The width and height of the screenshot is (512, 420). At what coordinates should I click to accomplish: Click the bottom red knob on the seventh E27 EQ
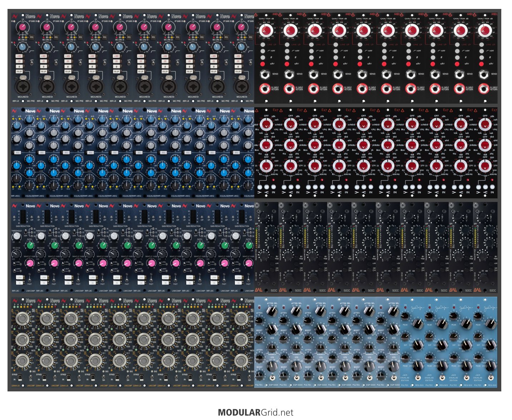click(412, 165)
